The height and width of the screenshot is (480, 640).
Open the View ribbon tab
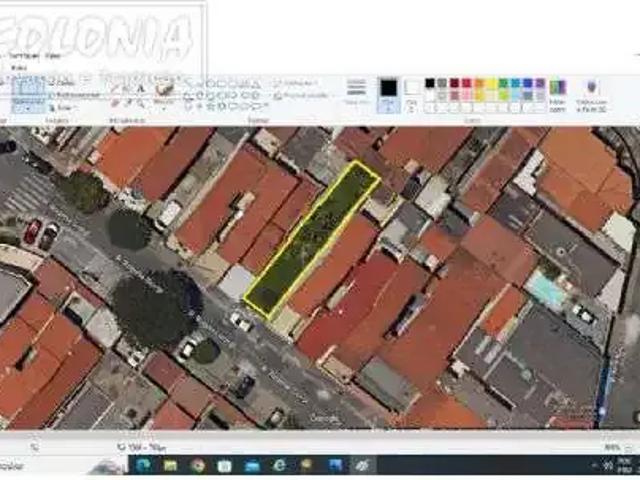(x=52, y=56)
